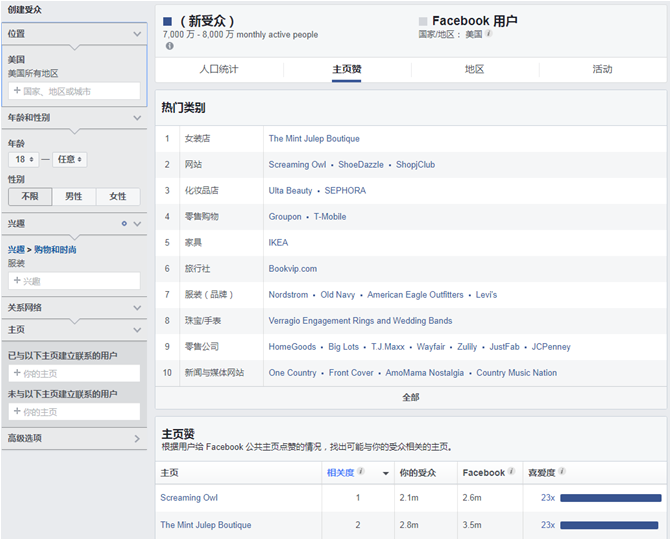The width and height of the screenshot is (671, 540).
Task: Click the 女装店 category cell
Action: click(197, 139)
